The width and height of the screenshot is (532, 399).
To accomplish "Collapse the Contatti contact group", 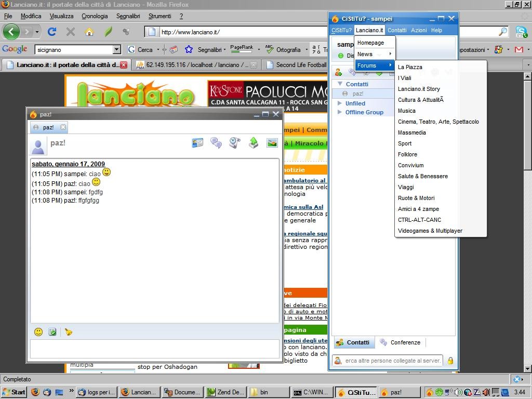I will tap(340, 84).
